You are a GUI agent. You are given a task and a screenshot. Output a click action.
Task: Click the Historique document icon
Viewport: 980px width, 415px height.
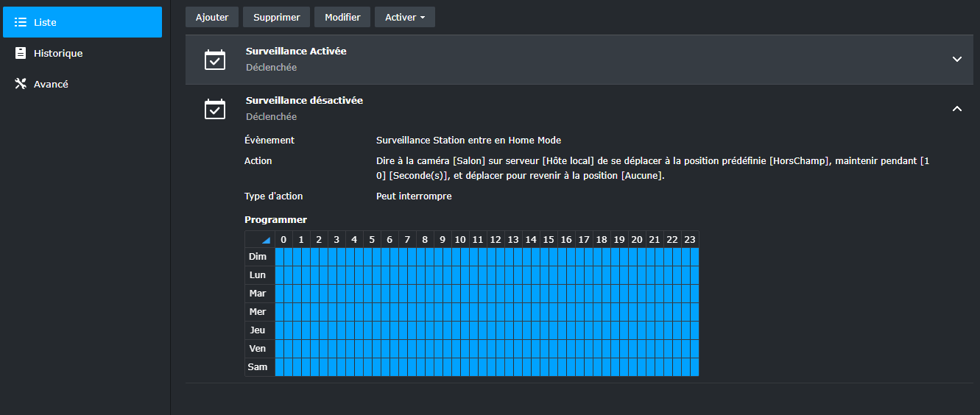[x=21, y=53]
